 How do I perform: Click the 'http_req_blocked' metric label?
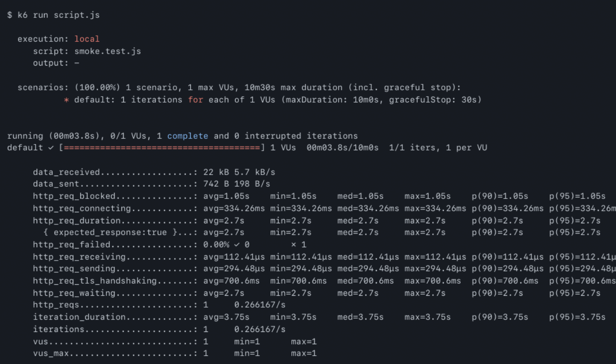(74, 196)
